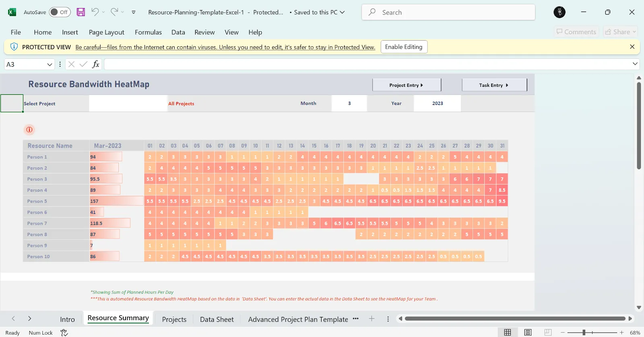Toggle AutoSave switch on
The image size is (644, 337).
click(x=60, y=12)
